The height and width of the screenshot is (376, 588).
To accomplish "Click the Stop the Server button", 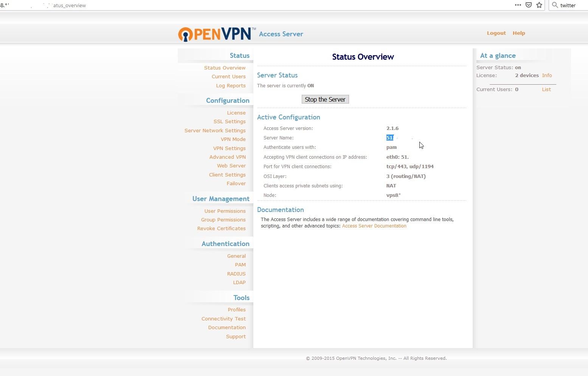I will point(325,99).
